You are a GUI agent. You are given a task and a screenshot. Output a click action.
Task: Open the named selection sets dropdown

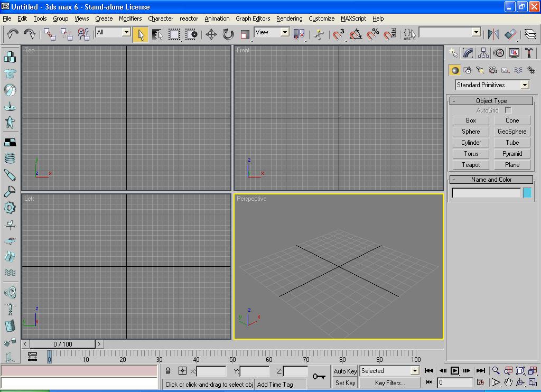pyautogui.click(x=476, y=32)
